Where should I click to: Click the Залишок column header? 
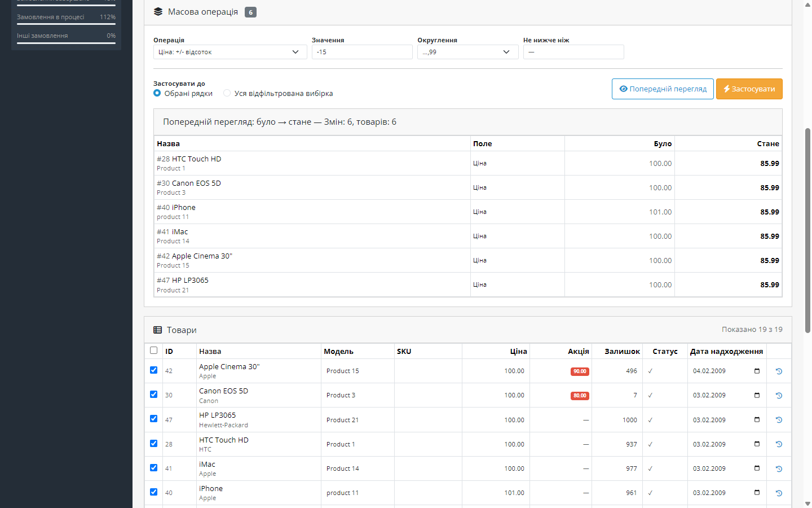(622, 351)
